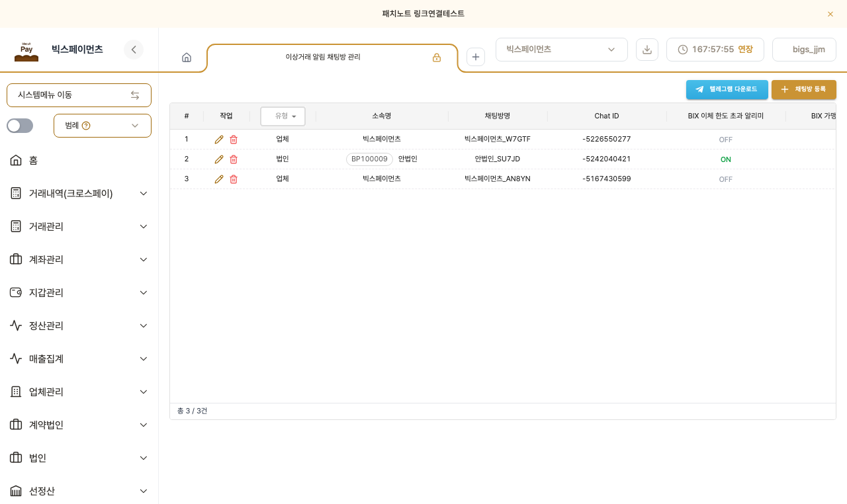Add a new tab with plus button
The width and height of the screenshot is (847, 504).
click(476, 57)
